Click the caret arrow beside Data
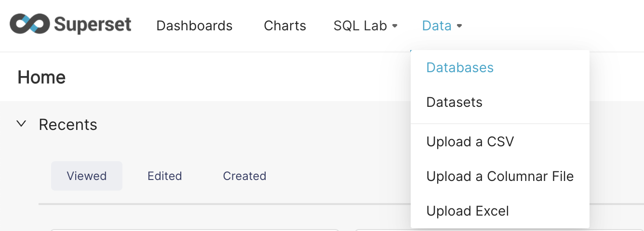The height and width of the screenshot is (231, 644). pos(459,26)
